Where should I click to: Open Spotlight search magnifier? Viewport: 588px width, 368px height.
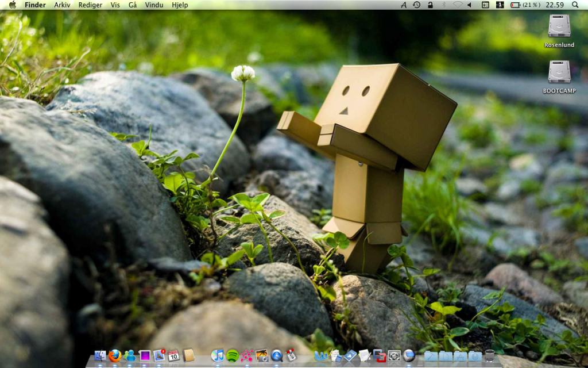coord(575,5)
